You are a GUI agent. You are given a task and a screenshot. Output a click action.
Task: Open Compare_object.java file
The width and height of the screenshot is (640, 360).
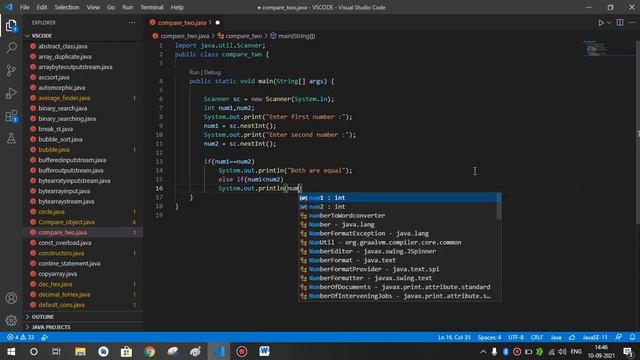(x=66, y=222)
